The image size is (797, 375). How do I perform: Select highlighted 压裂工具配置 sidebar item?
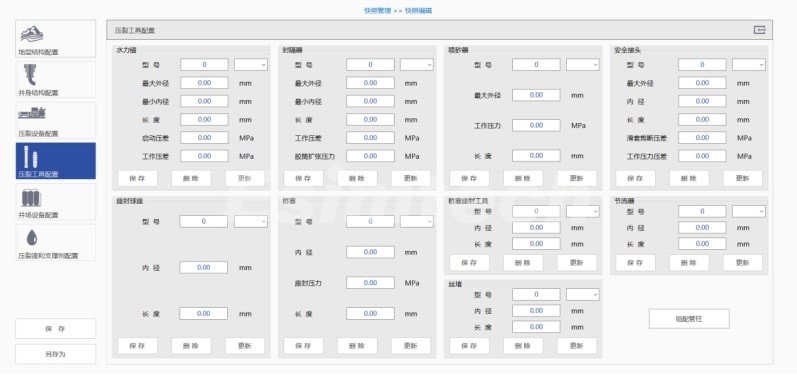[55, 161]
